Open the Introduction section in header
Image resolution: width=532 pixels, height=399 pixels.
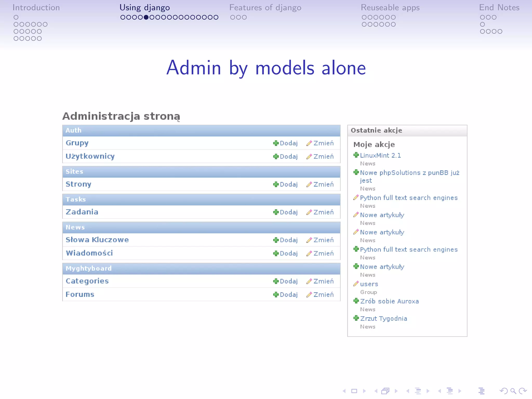[x=36, y=8]
